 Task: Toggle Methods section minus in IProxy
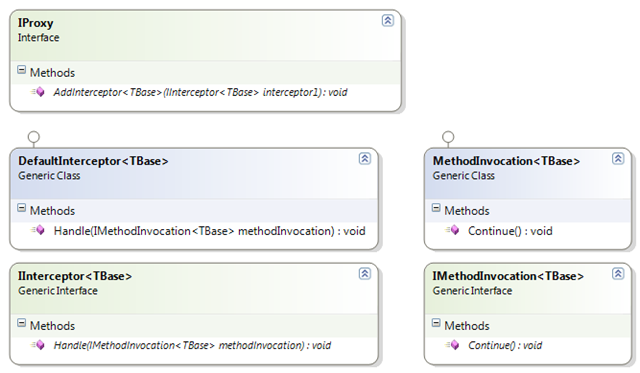click(22, 70)
